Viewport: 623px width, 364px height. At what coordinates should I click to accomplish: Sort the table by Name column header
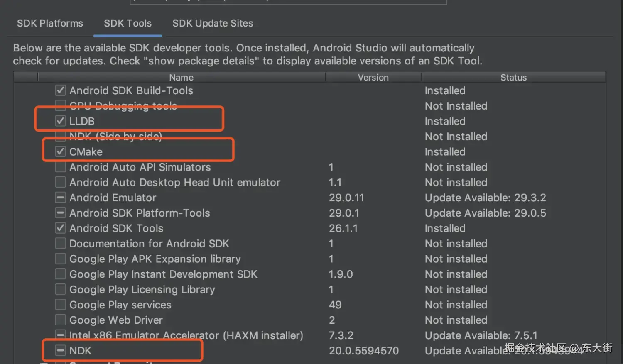click(181, 78)
